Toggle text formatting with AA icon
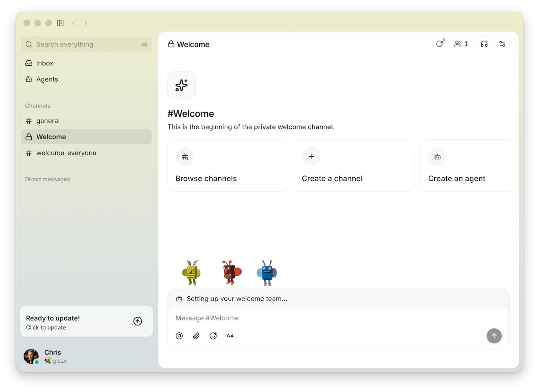 pos(230,336)
